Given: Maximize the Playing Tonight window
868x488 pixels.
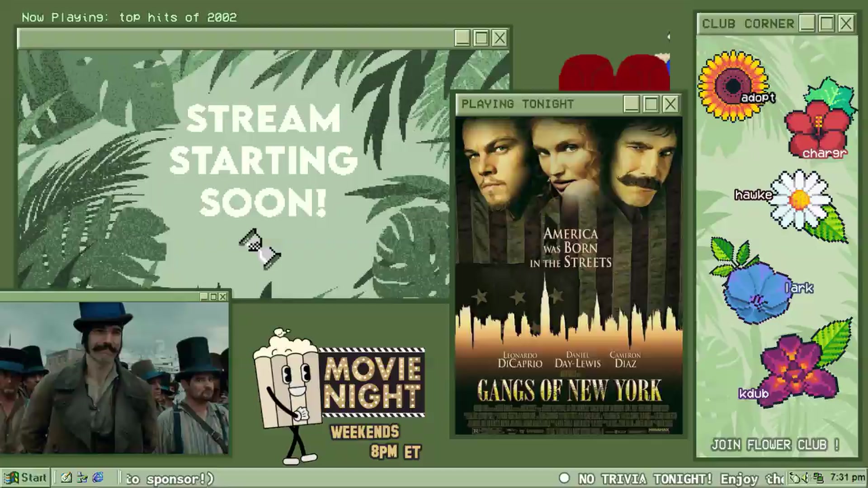Looking at the screenshot, I should [651, 104].
